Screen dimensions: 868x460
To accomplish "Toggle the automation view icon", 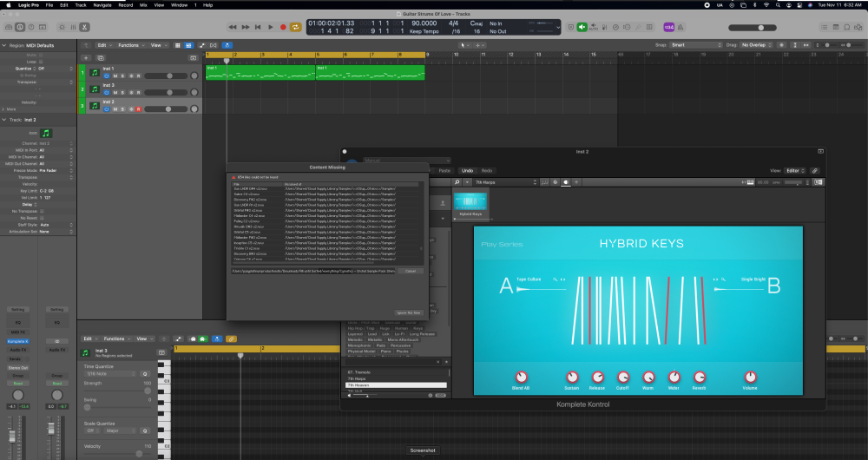I will (x=201, y=45).
